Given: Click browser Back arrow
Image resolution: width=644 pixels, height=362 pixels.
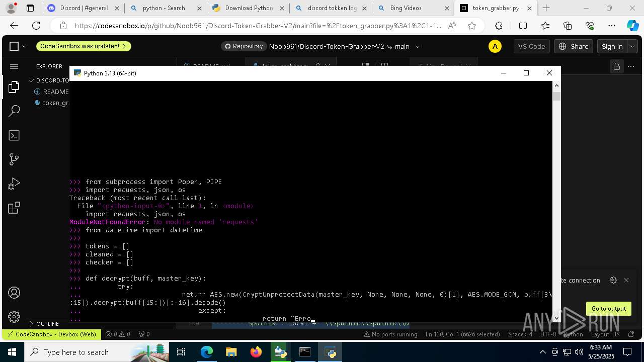Looking at the screenshot, I should (14, 26).
